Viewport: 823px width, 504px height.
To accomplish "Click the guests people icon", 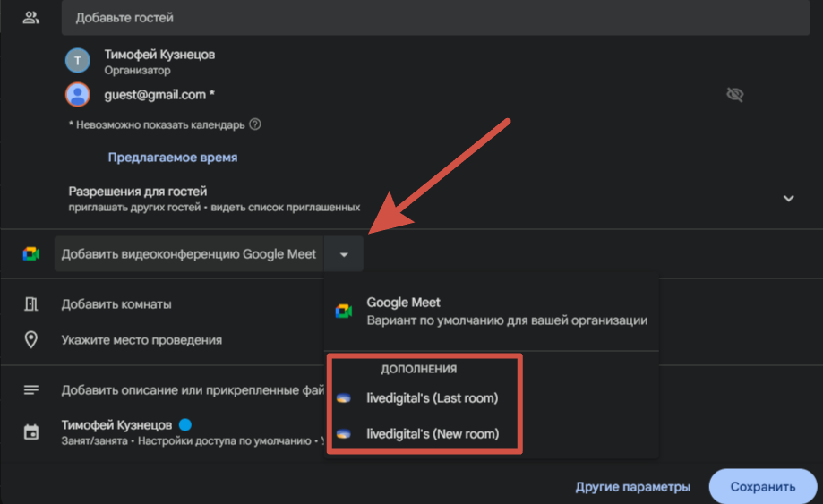I will pyautogui.click(x=31, y=18).
